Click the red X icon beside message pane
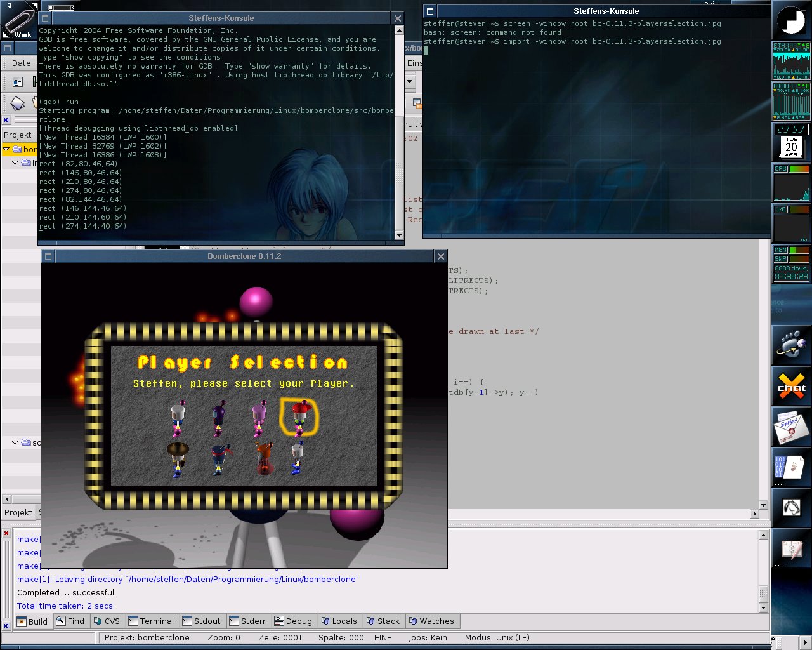The image size is (812, 650). [x=6, y=533]
